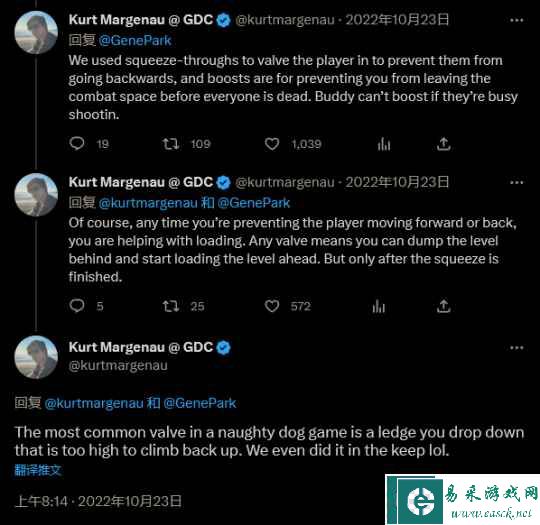This screenshot has height=525, width=540.
Task: View analytics on second tweet
Action: click(379, 306)
